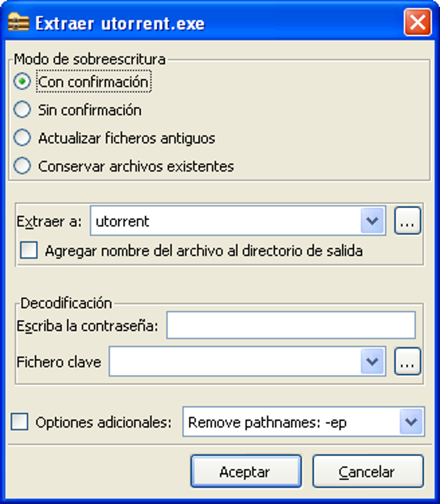The width and height of the screenshot is (440, 504).
Task: Choose Actualizar ficheros antiguos option
Action: [x=22, y=138]
